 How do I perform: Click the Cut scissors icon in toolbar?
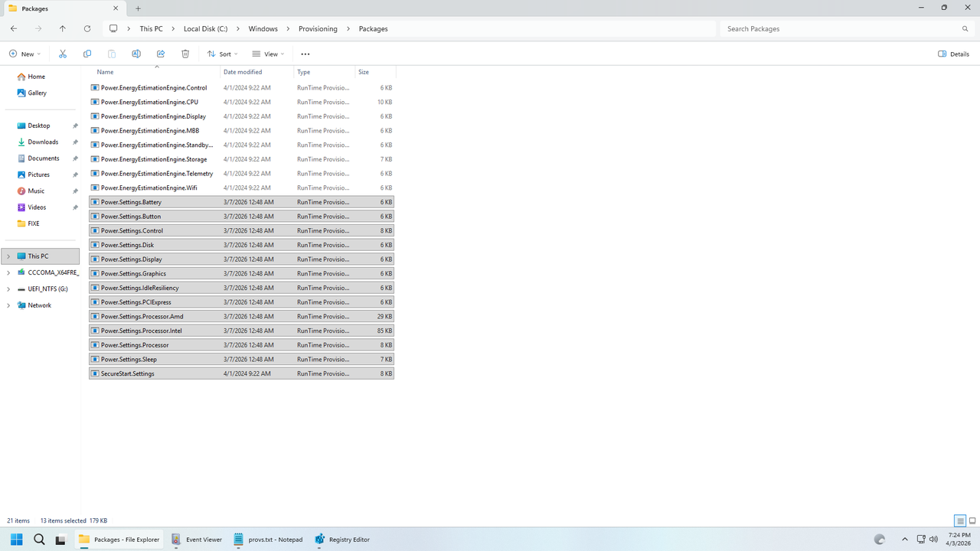coord(63,54)
